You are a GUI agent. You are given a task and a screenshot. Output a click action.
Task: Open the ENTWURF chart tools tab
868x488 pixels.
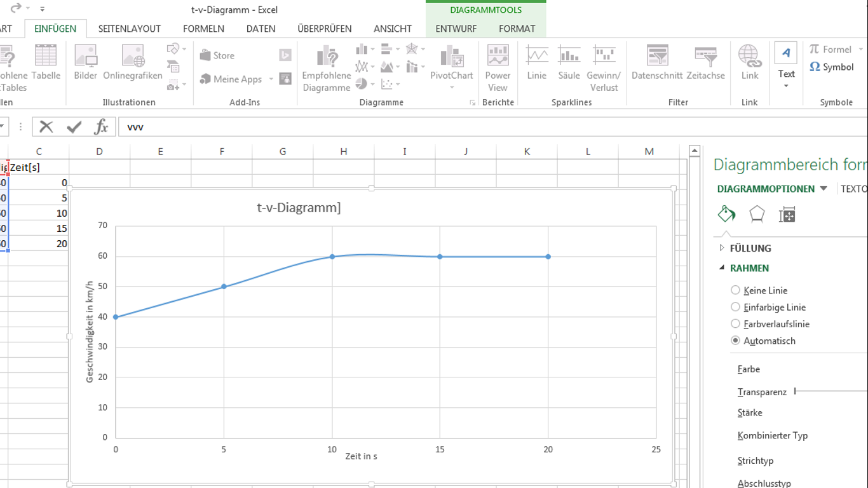[456, 29]
